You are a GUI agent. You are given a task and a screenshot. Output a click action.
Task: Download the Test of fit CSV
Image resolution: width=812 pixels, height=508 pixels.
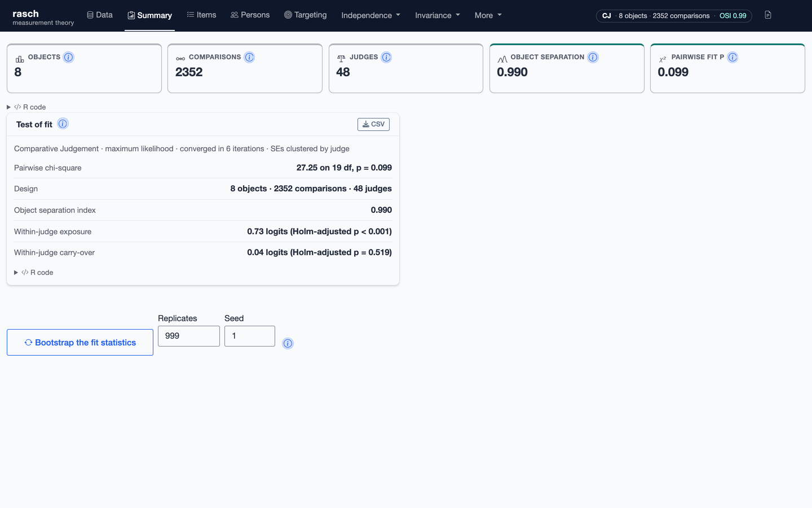point(373,124)
